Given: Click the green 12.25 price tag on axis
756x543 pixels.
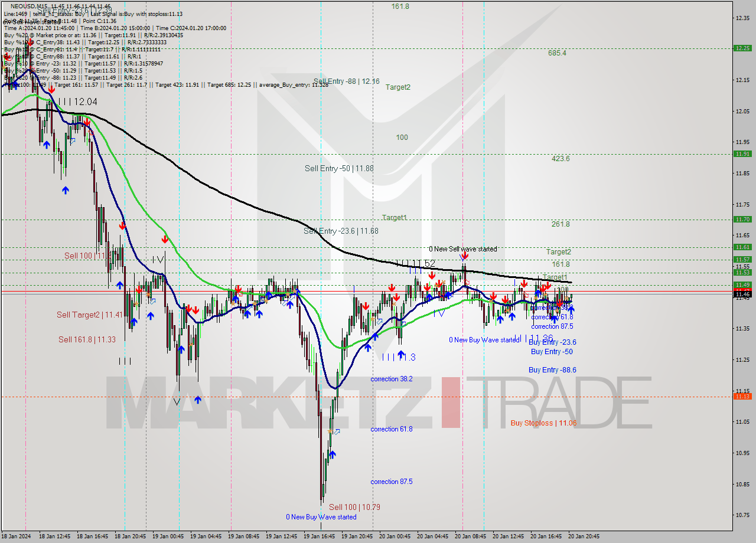Looking at the screenshot, I should (742, 48).
